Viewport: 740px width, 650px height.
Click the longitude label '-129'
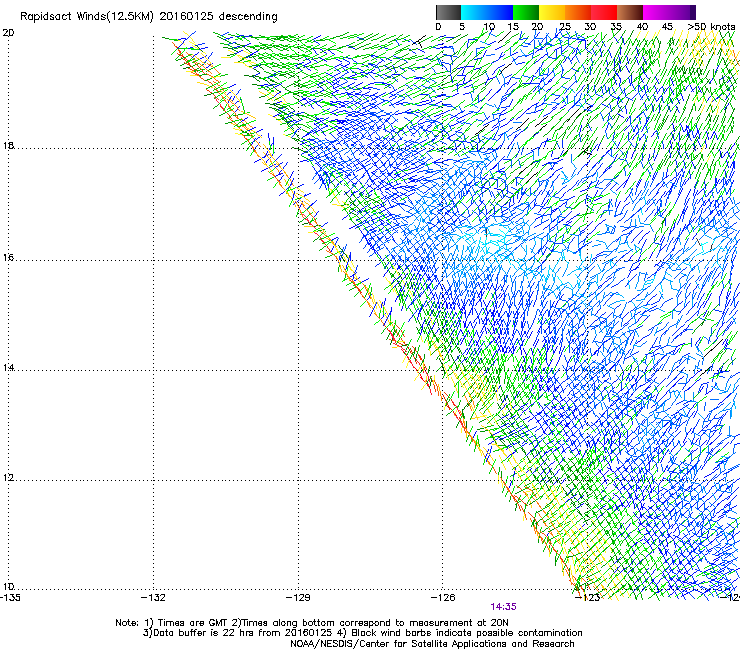[298, 598]
